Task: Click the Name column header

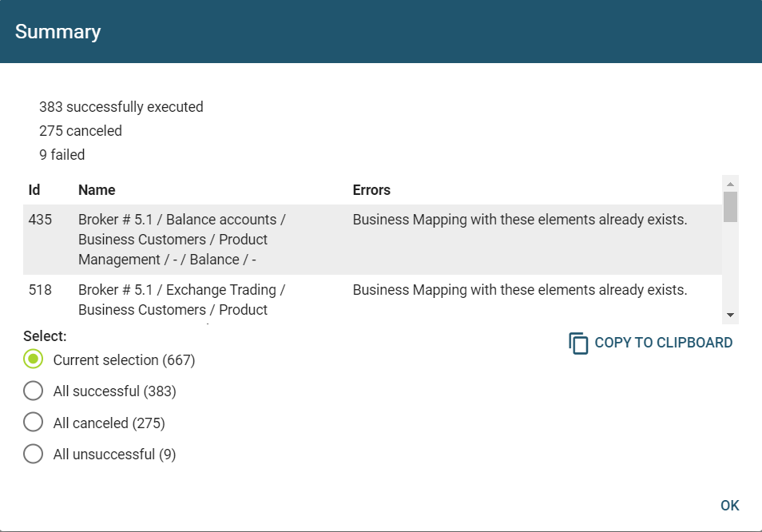Action: point(97,190)
